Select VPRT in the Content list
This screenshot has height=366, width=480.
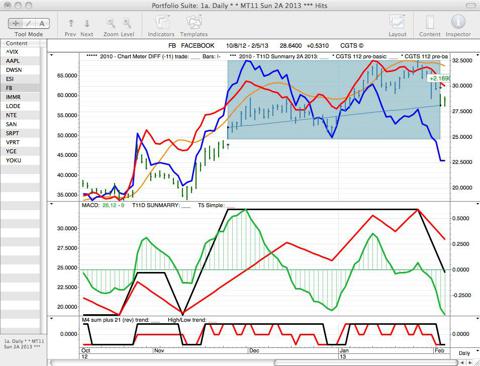[x=21, y=142]
